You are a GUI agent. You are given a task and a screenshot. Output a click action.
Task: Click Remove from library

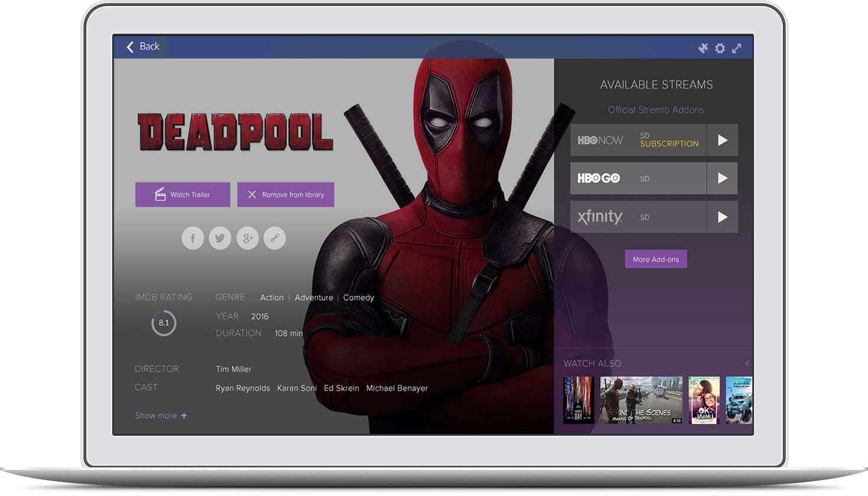[x=286, y=195]
